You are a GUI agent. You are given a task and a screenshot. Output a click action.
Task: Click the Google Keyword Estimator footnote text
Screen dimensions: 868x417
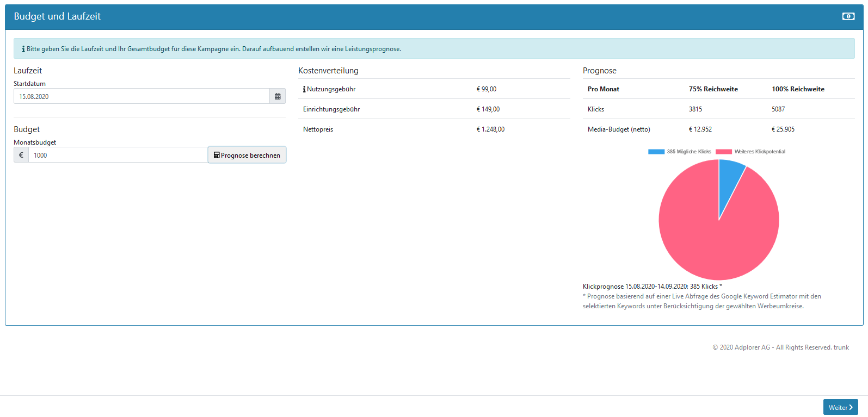click(x=702, y=301)
